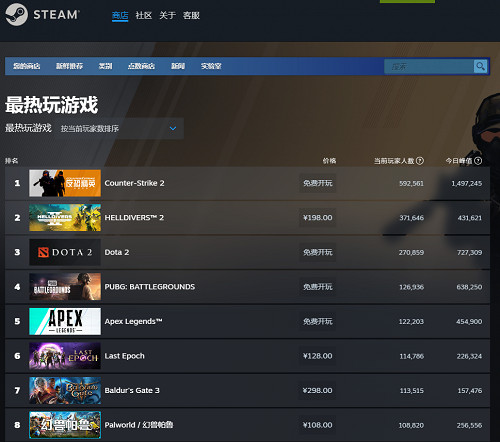Open the Palworld / 幻兽帕鲁 title link
Viewport: 500px width, 442px height.
coord(139,425)
